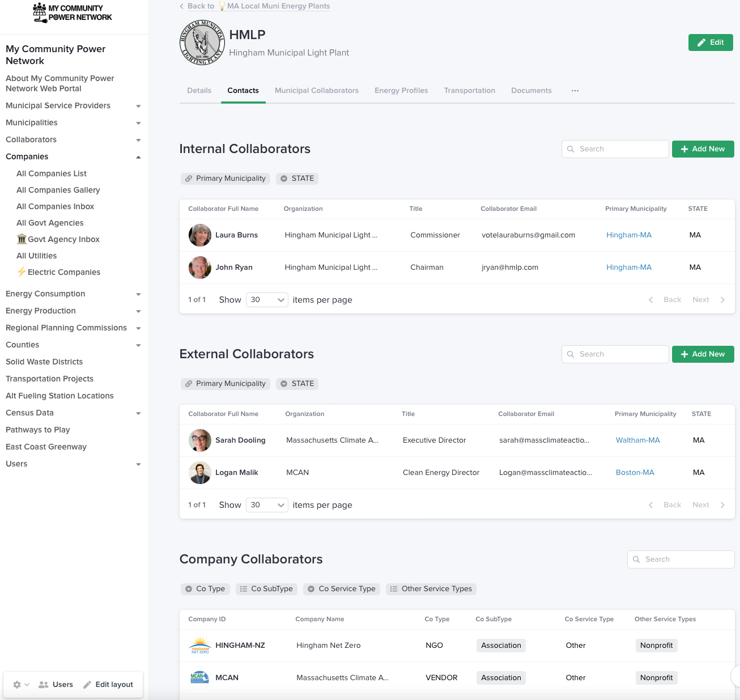Click the Other Service Types filter chip
This screenshot has height=700, width=740.
point(431,589)
